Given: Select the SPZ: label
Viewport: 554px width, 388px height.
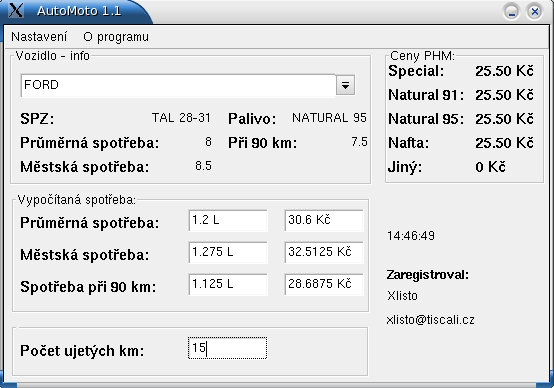Looking at the screenshot, I should pos(37,119).
